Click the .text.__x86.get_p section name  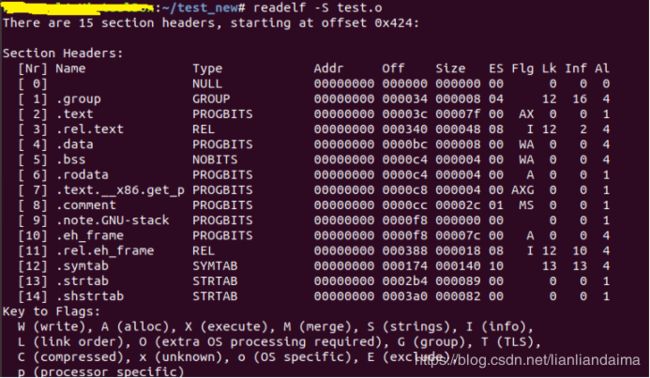click(120, 190)
